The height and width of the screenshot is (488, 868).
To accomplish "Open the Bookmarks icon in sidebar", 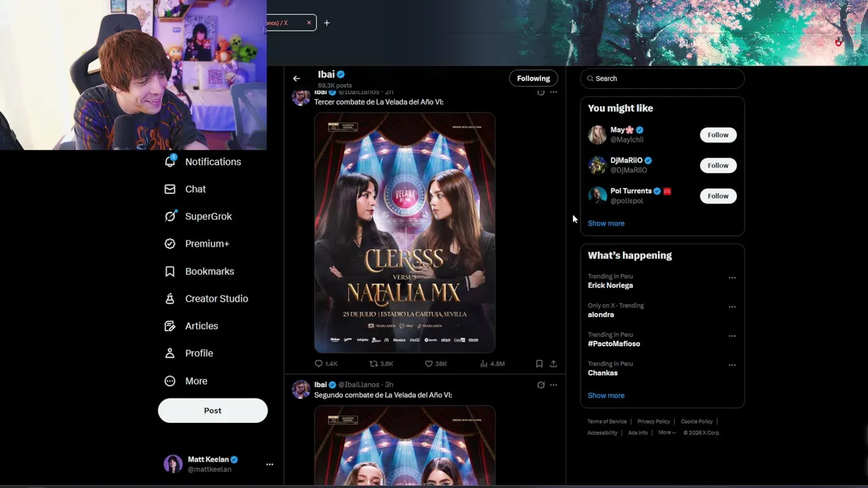I will pos(170,271).
